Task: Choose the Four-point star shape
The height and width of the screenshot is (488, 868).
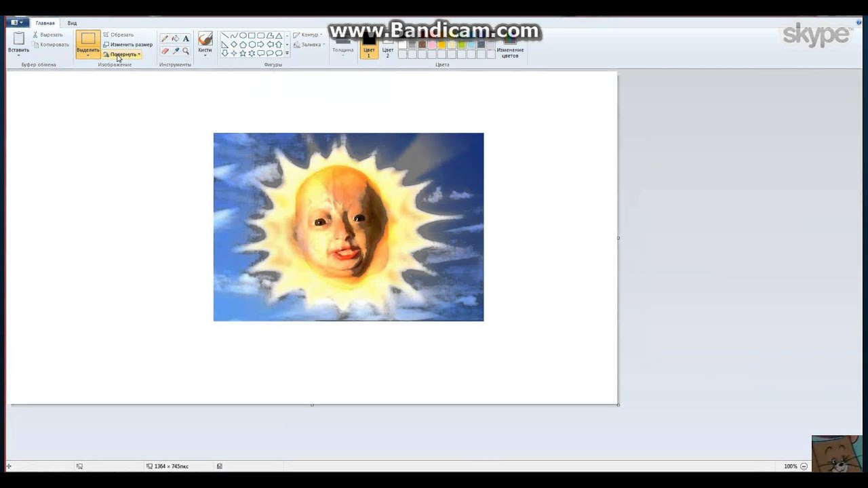Action: click(234, 54)
